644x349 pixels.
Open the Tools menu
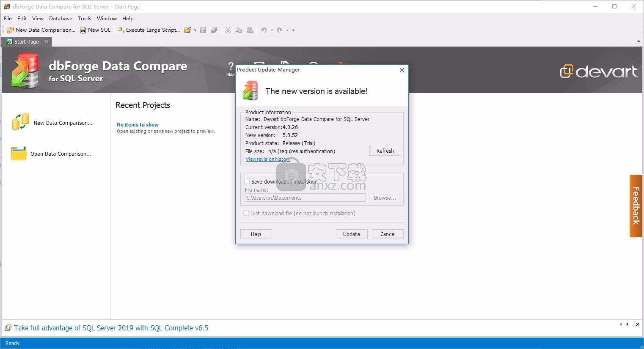(x=85, y=19)
